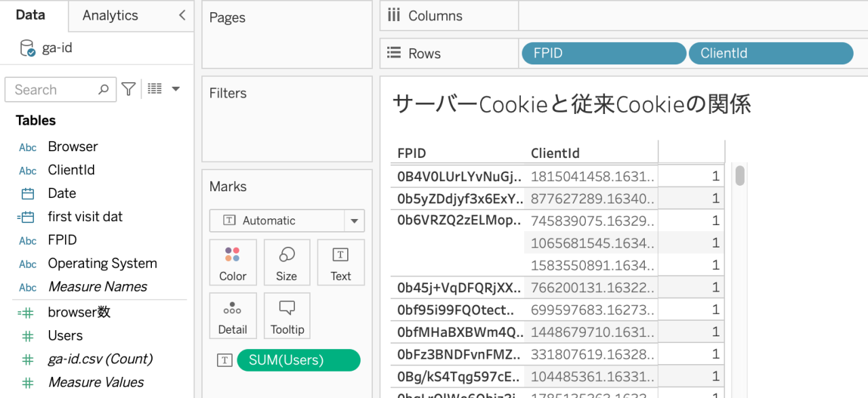Click the SUM(Users) pill on Marks card
868x398 pixels.
click(298, 360)
